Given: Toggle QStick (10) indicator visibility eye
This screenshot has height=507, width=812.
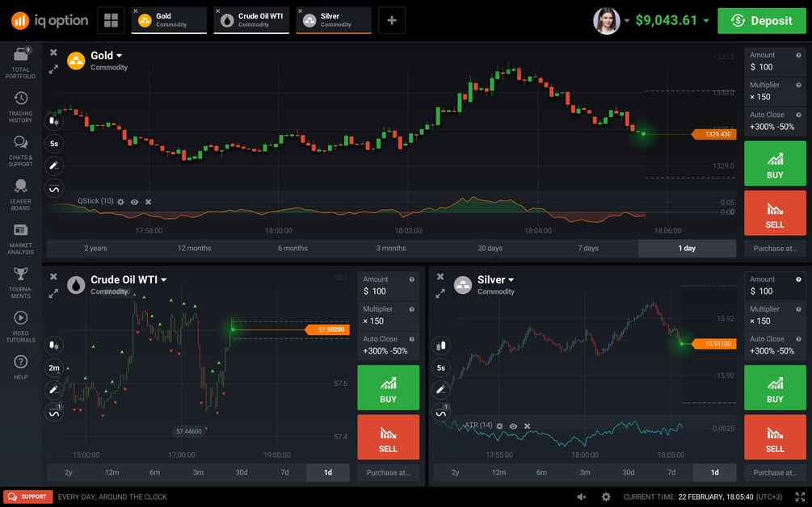Looking at the screenshot, I should (x=135, y=202).
